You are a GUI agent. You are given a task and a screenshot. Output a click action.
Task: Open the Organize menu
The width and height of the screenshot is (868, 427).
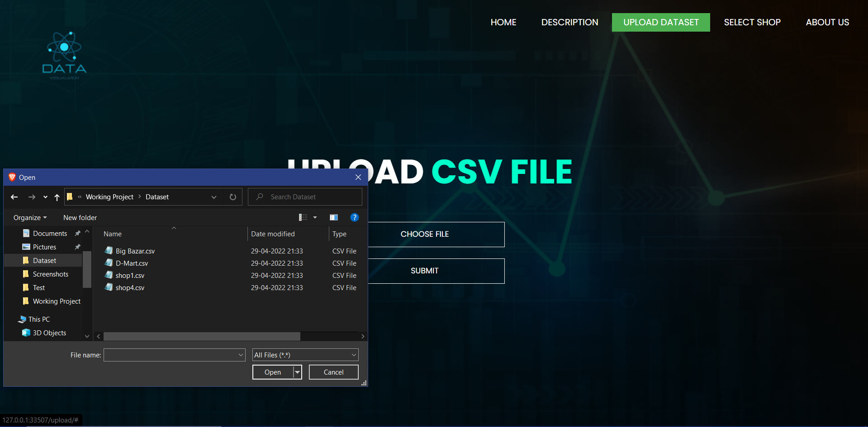pos(30,218)
